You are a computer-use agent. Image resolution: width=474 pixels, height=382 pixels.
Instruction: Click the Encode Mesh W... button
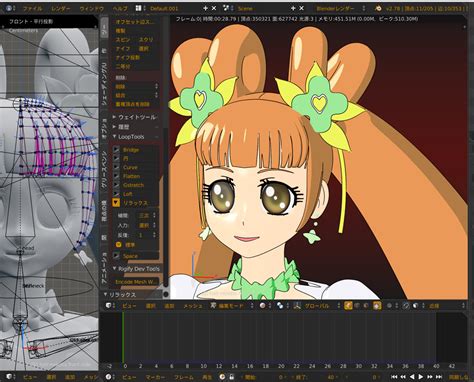click(136, 282)
